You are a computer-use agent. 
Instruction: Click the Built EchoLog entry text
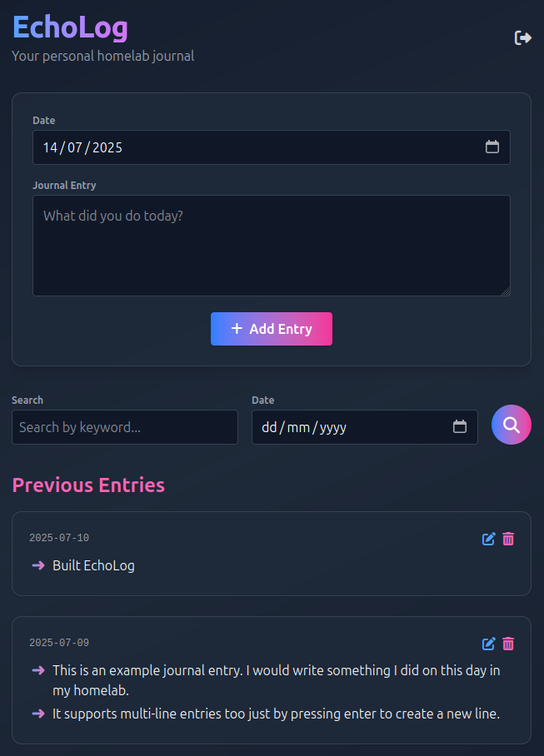click(93, 565)
